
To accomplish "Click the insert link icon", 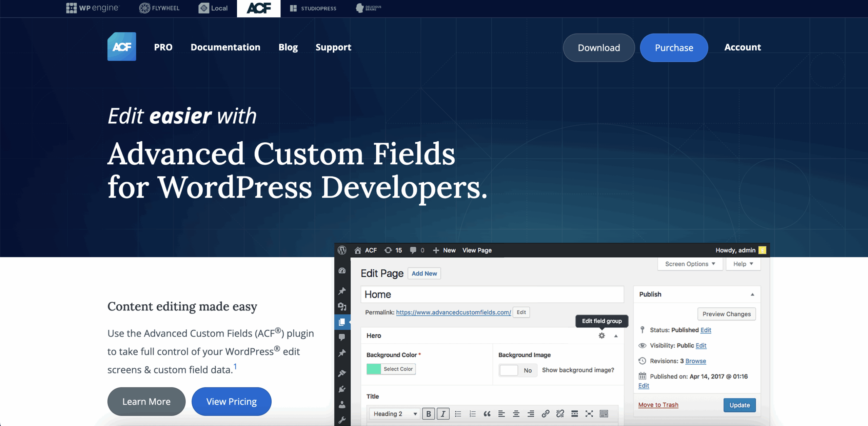I will click(545, 413).
